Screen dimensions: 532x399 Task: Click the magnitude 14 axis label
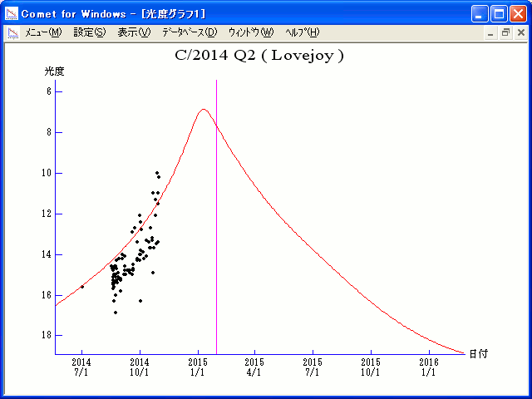coord(47,254)
